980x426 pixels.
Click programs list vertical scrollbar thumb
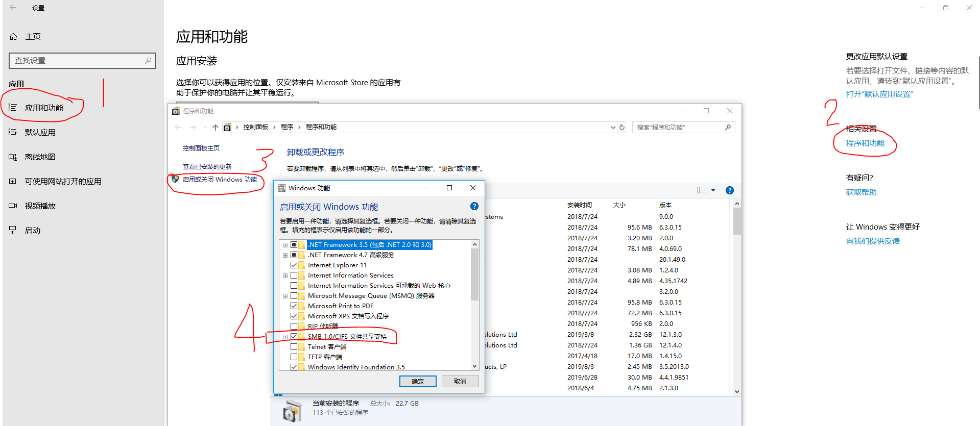point(737,221)
